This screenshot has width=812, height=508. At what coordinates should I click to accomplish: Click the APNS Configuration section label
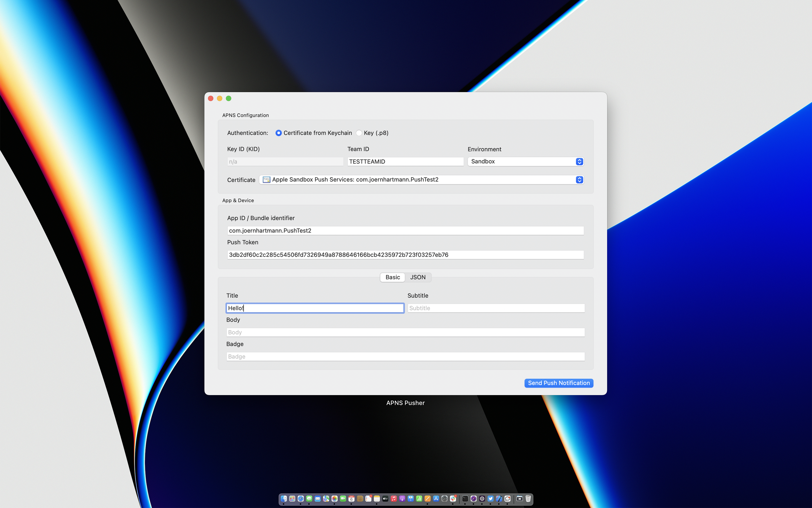pyautogui.click(x=245, y=115)
